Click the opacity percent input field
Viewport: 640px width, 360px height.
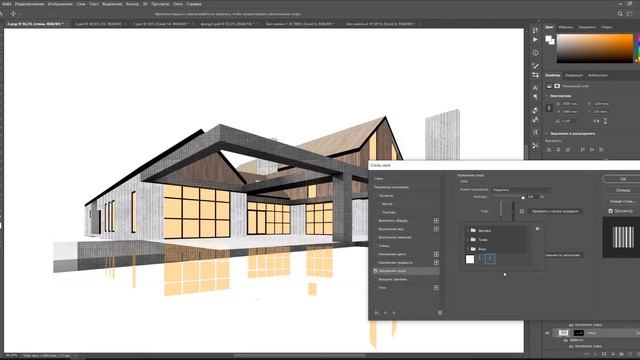coord(531,197)
